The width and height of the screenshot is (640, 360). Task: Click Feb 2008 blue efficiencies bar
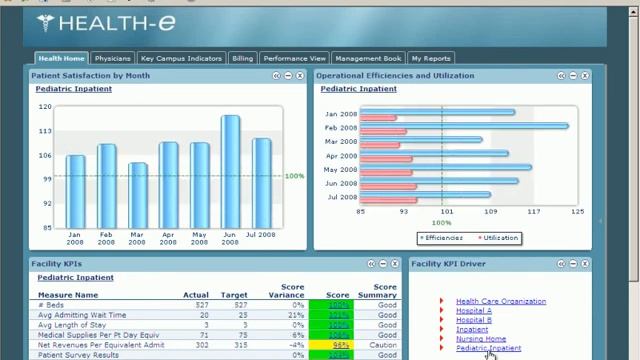(x=464, y=126)
